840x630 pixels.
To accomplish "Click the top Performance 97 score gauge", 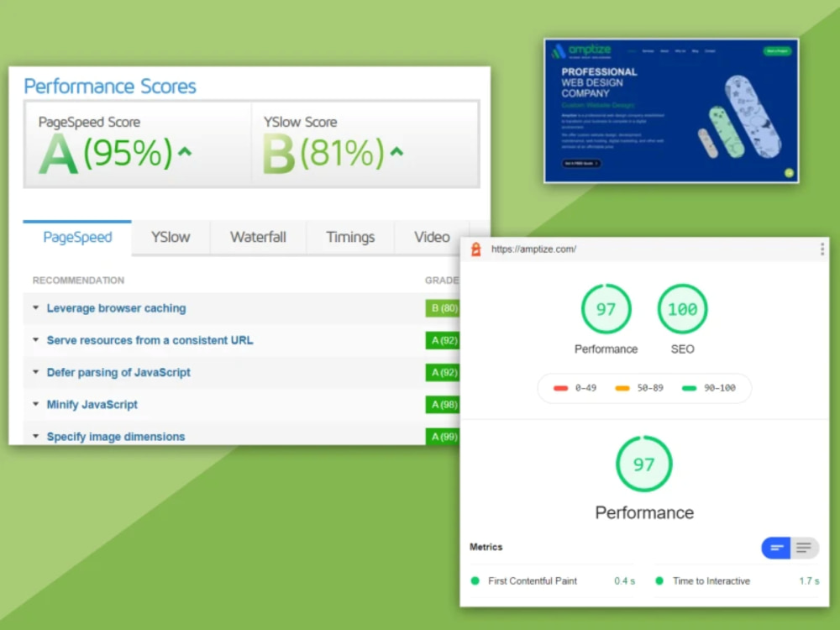I will coord(606,309).
